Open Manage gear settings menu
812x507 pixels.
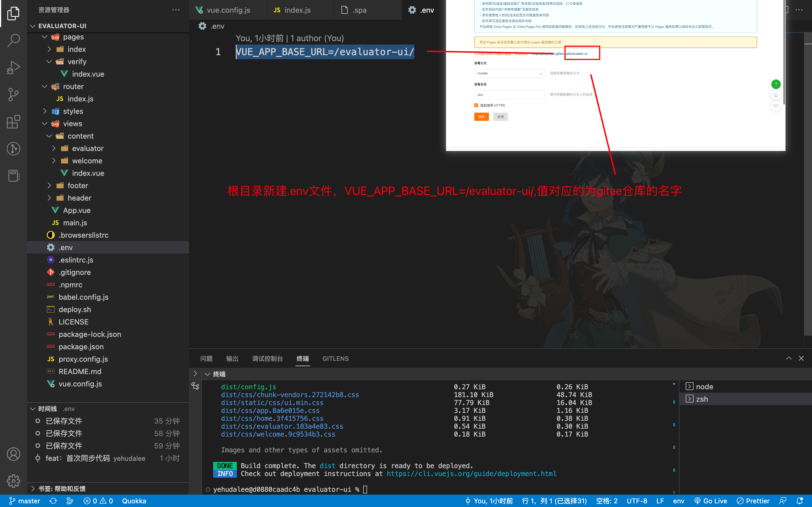click(14, 481)
